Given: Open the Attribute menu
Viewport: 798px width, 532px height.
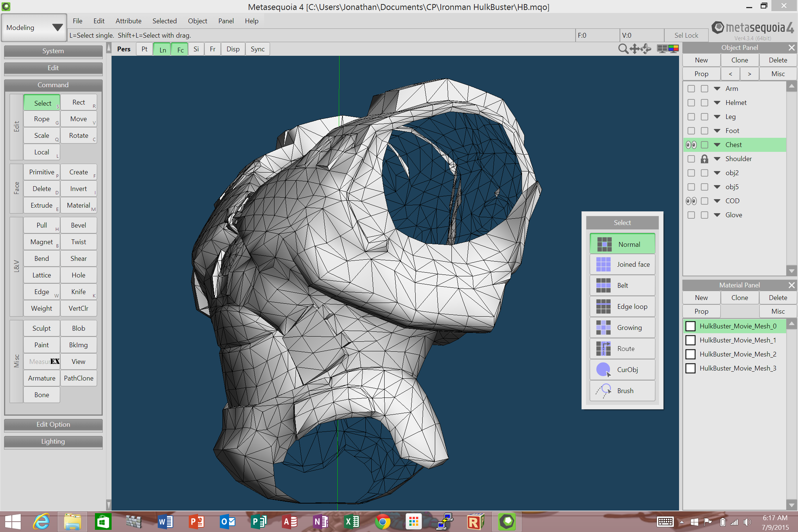Looking at the screenshot, I should click(129, 21).
